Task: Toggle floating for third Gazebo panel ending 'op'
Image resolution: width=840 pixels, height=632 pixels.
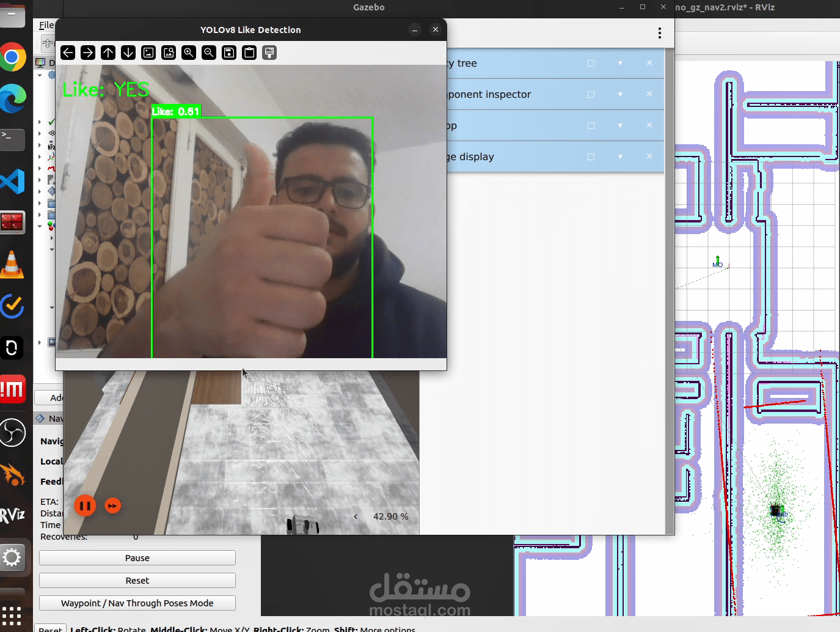Action: [591, 125]
